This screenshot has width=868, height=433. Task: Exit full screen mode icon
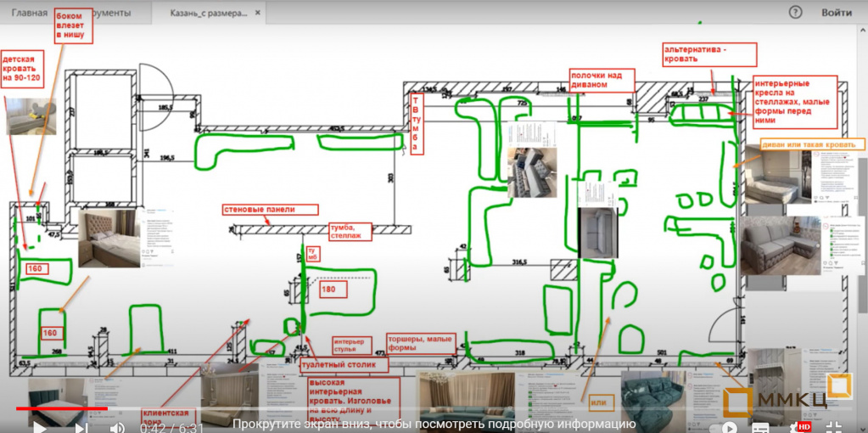click(x=834, y=427)
